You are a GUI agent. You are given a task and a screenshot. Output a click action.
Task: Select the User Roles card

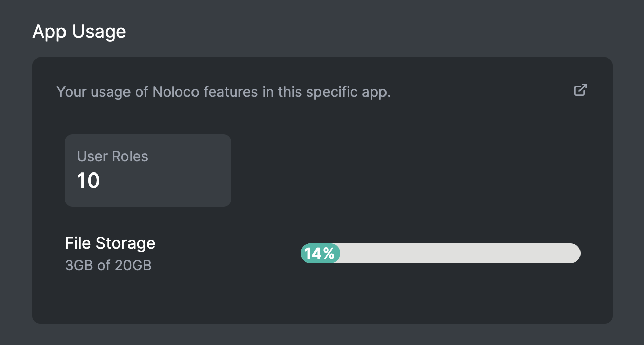148,170
